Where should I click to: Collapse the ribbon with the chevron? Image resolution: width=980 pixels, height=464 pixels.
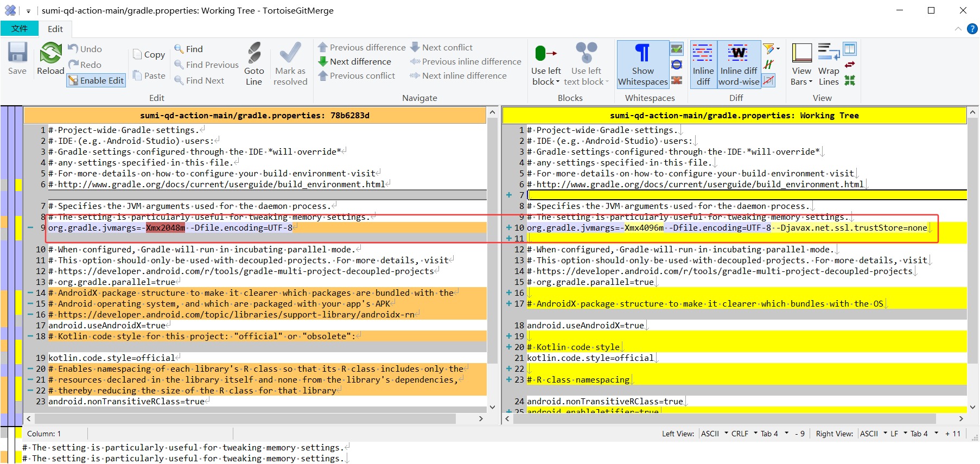(x=958, y=29)
